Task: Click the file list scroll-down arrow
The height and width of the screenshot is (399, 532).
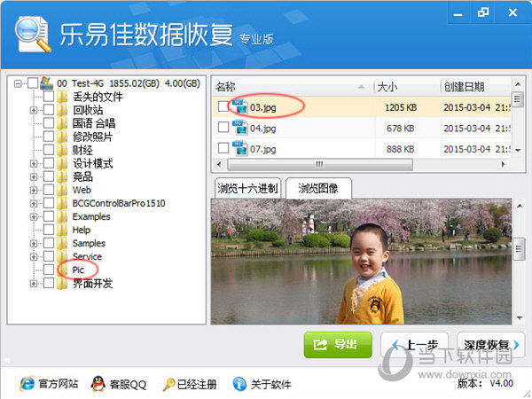Action: (x=518, y=150)
